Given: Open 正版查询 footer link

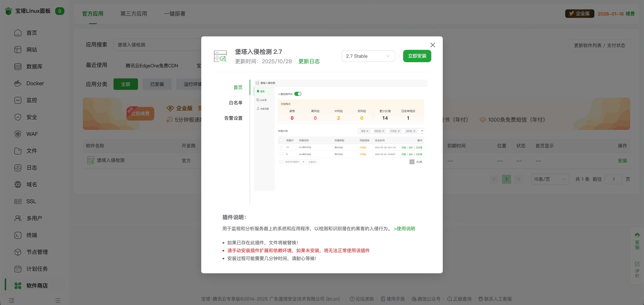Looking at the screenshot, I should click(x=459, y=299).
